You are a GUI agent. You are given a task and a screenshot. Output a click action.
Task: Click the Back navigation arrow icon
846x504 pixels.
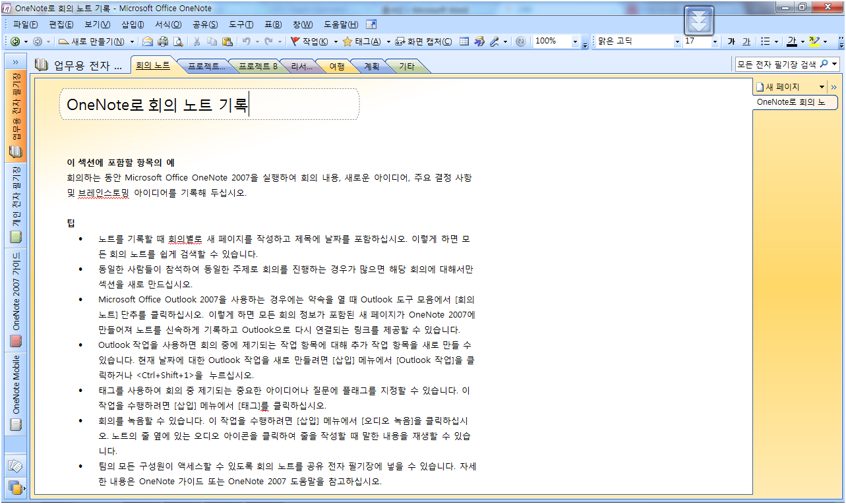click(x=15, y=42)
